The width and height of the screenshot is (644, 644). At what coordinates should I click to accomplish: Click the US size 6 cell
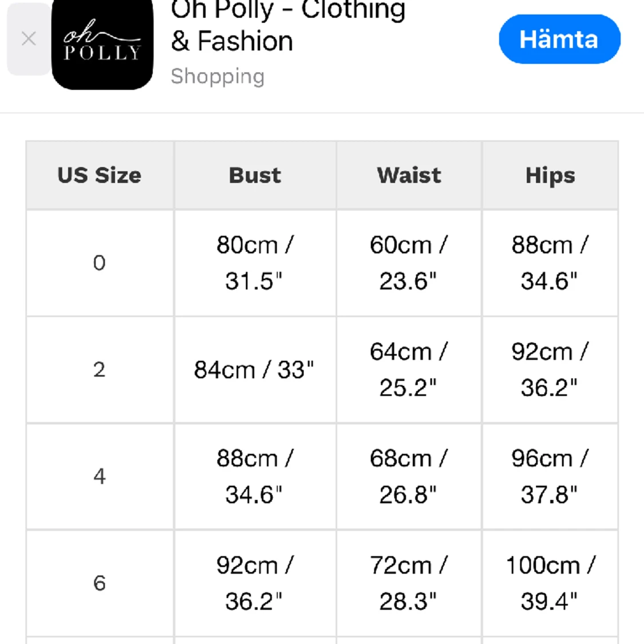point(100,583)
